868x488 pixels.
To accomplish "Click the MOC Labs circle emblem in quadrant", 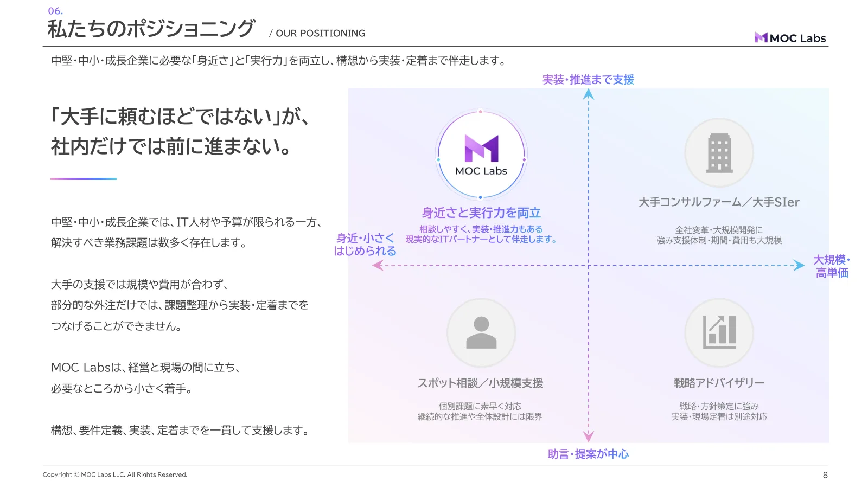I will click(481, 156).
